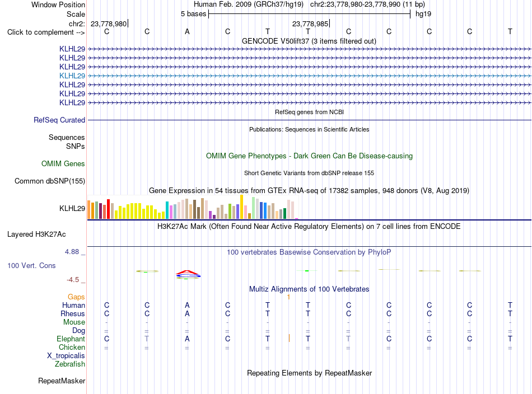
Task: Click the light green GTEx expression bar
Action: (x=254, y=208)
